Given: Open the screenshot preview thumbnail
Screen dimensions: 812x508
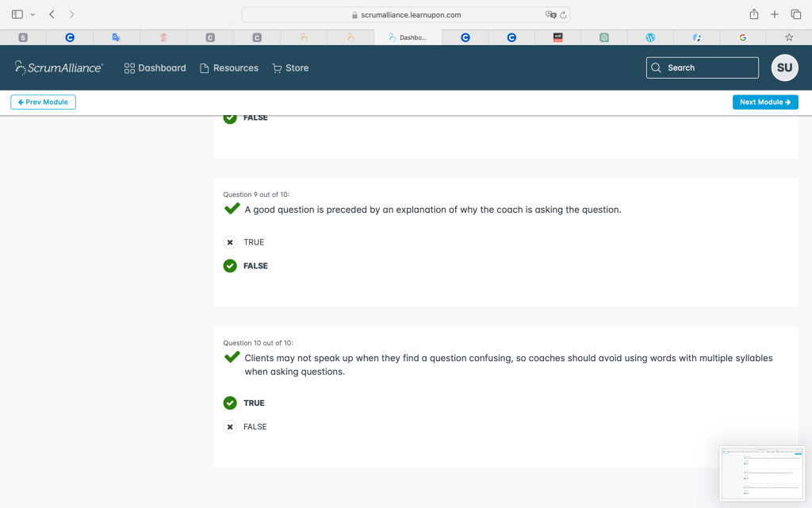Looking at the screenshot, I should (761, 473).
